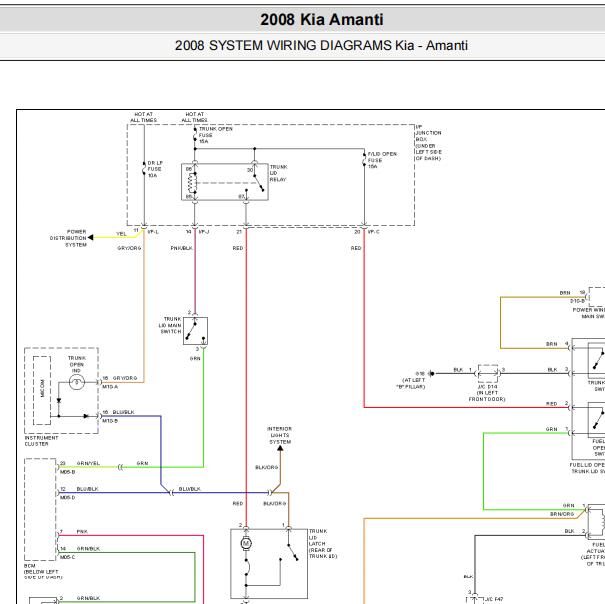
Task: Click the arrowhead pointing to Interior Lights System
Action: pyautogui.click(x=280, y=448)
